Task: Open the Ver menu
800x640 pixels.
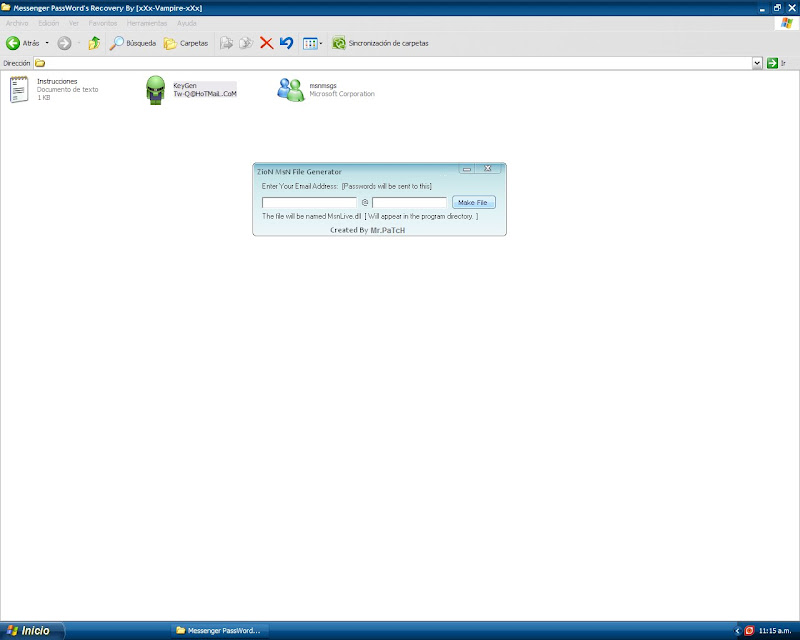Action: click(74, 23)
